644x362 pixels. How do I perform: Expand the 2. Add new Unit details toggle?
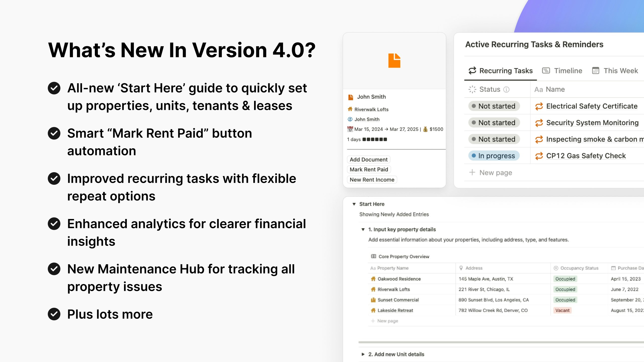tap(363, 354)
